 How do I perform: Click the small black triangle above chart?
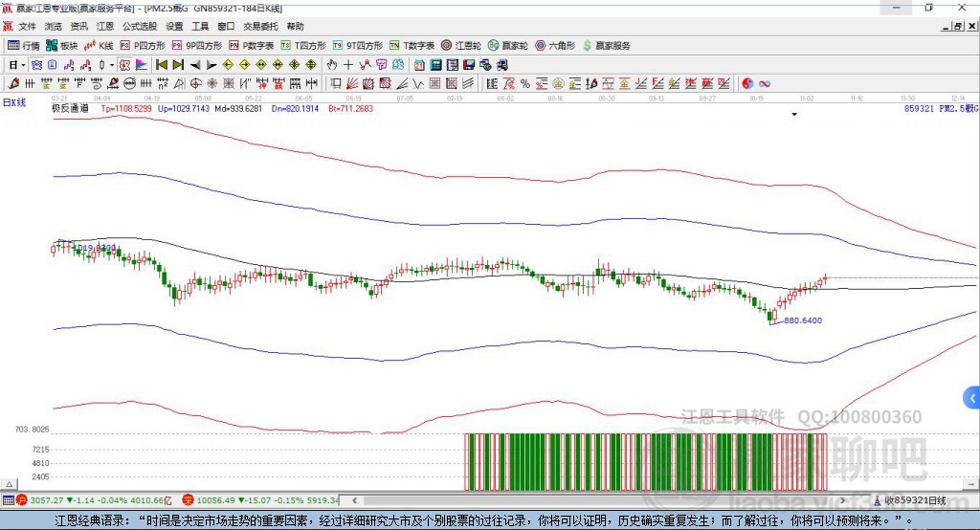coord(794,115)
